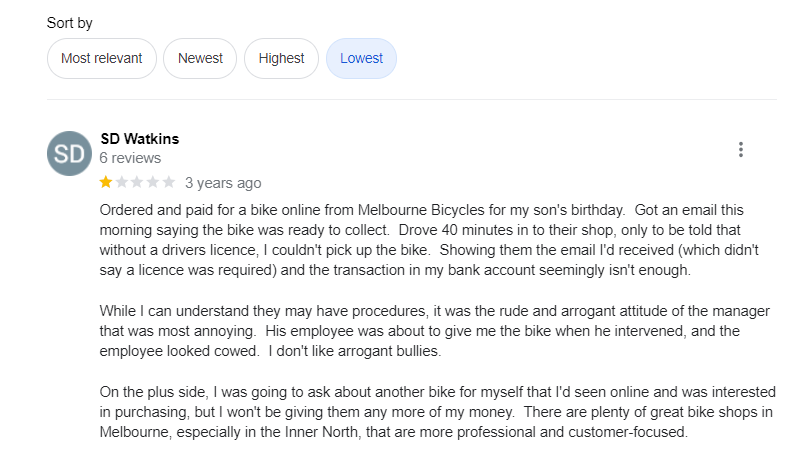Click the SD profile avatar
The width and height of the screenshot is (786, 454).
[68, 154]
